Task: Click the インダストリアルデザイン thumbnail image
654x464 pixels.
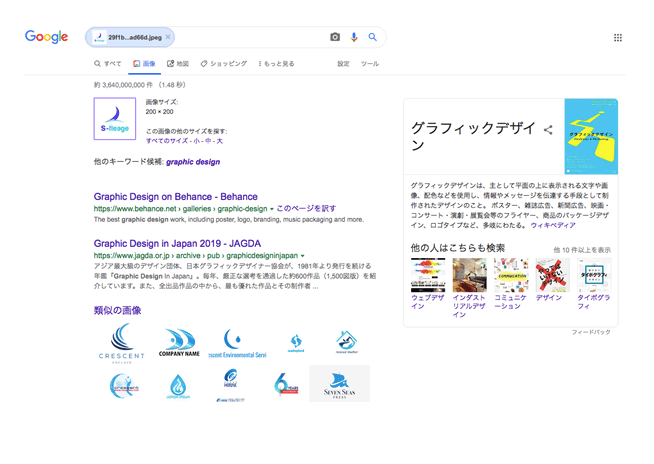Action: [470, 275]
